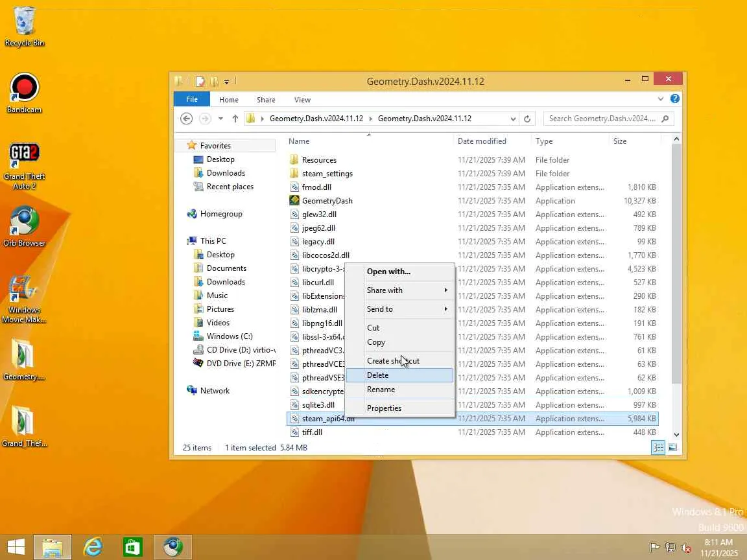The height and width of the screenshot is (560, 747).
Task: Click the file list scrollbar down arrow
Action: [x=676, y=434]
